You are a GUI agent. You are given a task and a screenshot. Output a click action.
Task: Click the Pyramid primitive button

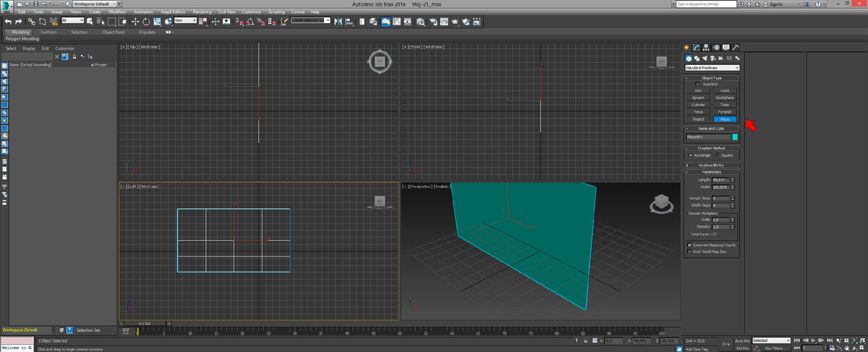(x=725, y=112)
